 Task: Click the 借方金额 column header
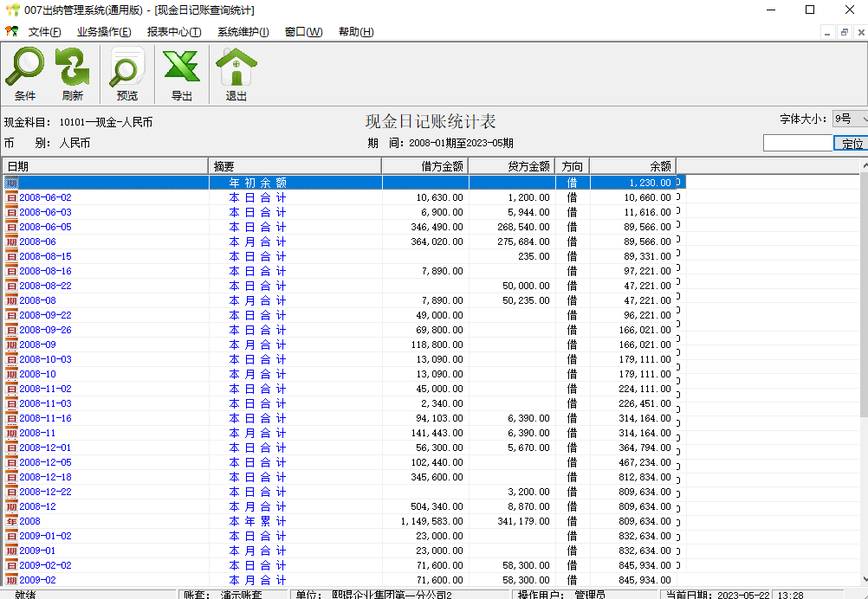click(x=425, y=166)
